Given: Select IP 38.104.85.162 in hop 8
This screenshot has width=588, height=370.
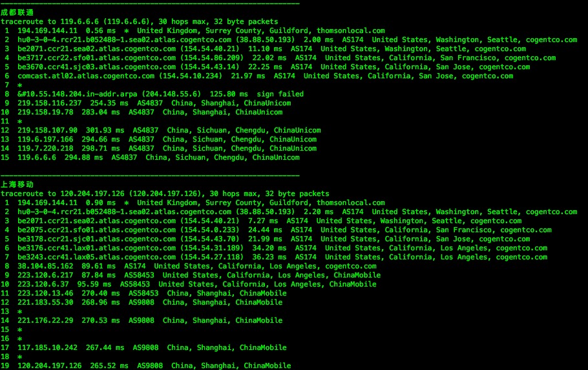Looking at the screenshot, I should [x=45, y=266].
